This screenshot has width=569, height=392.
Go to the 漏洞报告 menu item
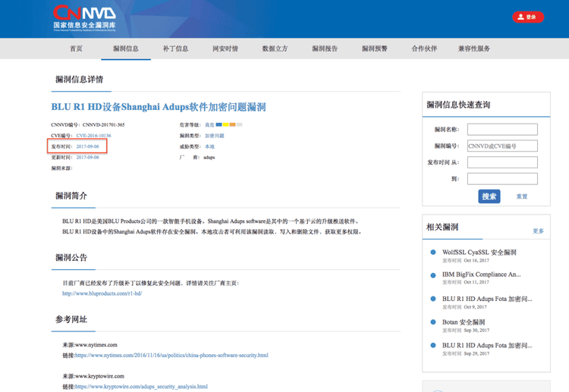[x=325, y=49]
